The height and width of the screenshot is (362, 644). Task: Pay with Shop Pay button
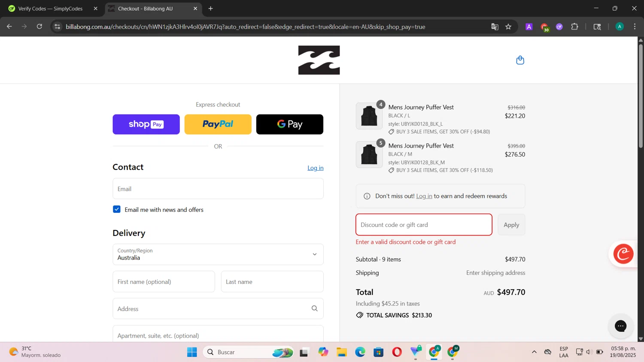(146, 124)
